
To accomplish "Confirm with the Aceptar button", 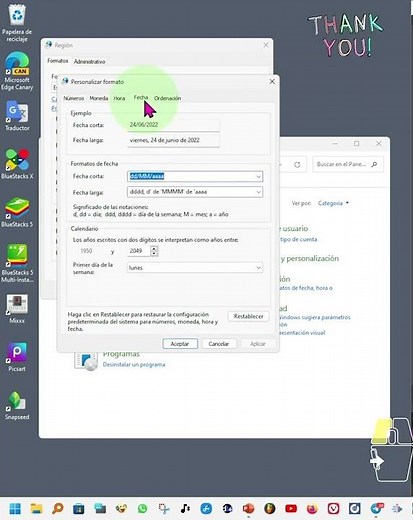I will point(180,344).
